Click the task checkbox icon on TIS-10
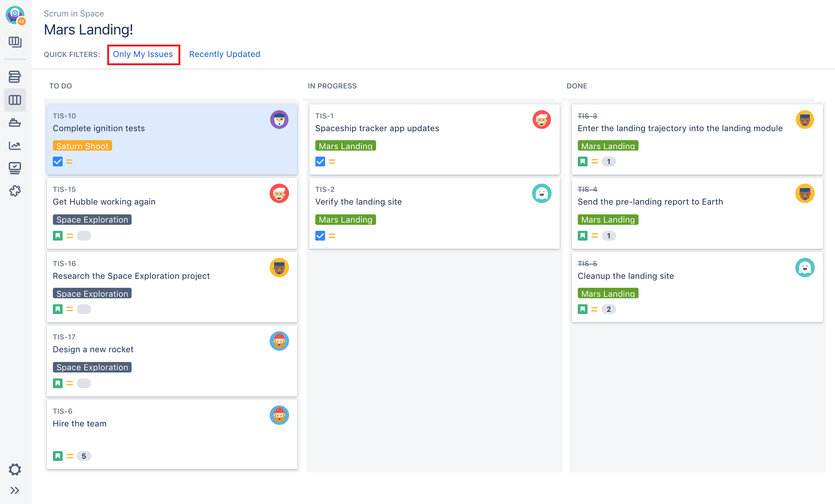 tap(58, 162)
